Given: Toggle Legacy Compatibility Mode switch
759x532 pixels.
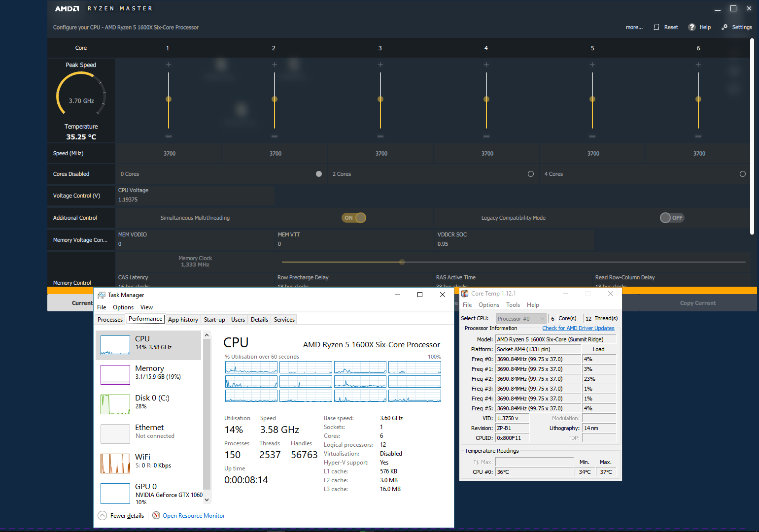Looking at the screenshot, I should point(672,218).
